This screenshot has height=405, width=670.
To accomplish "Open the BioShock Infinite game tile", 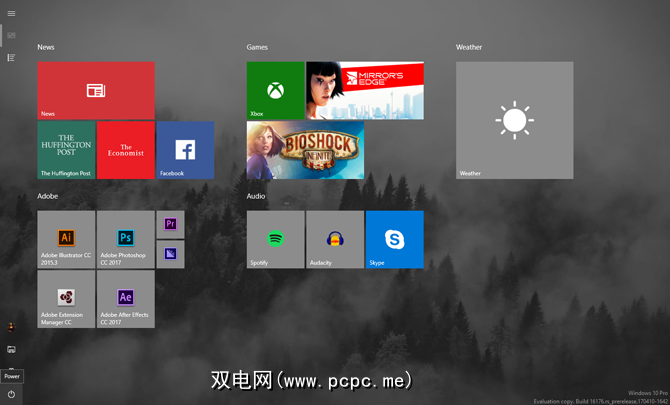I will [305, 150].
